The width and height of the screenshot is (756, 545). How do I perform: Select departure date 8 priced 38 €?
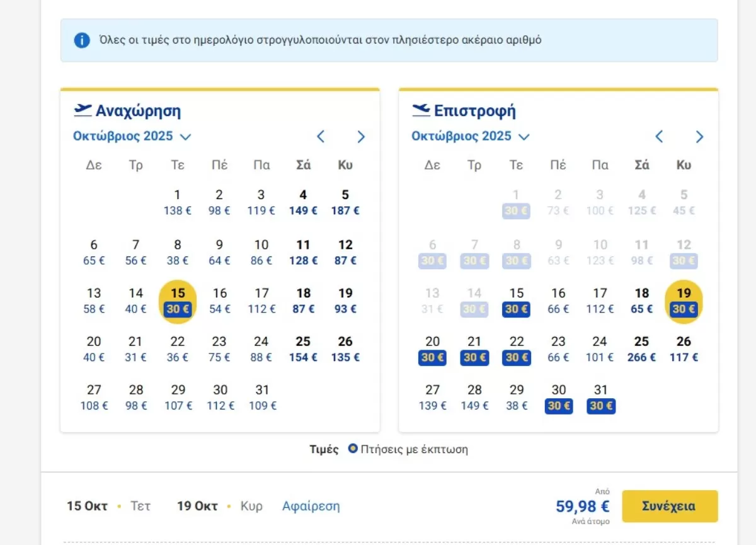[178, 252]
